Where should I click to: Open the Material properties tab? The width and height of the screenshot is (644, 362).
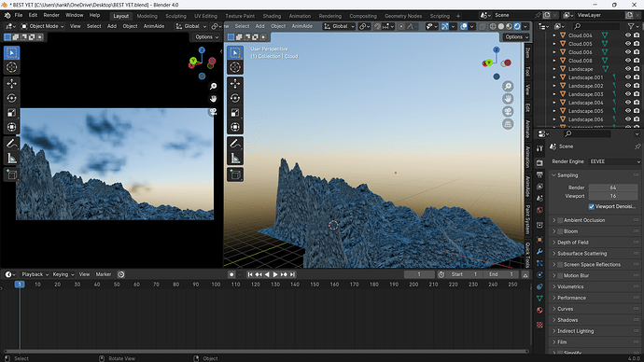click(x=539, y=311)
